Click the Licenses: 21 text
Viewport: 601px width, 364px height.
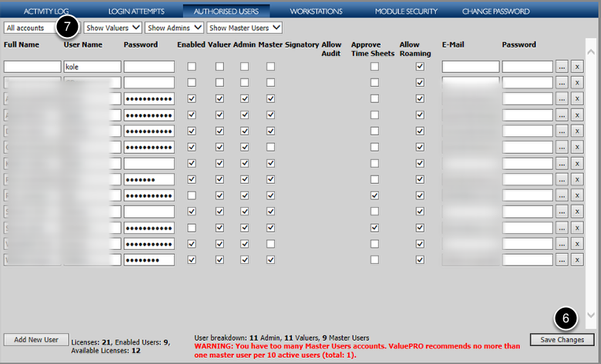tap(91, 342)
